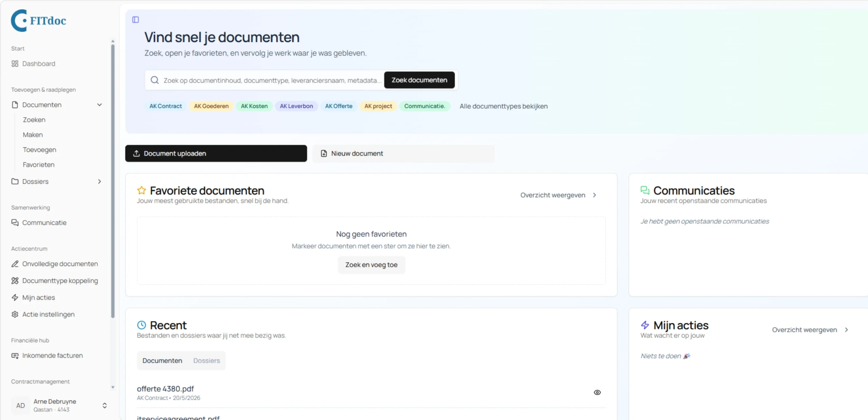Filter by AK Kosten tag
This screenshot has height=420, width=868.
[x=254, y=106]
